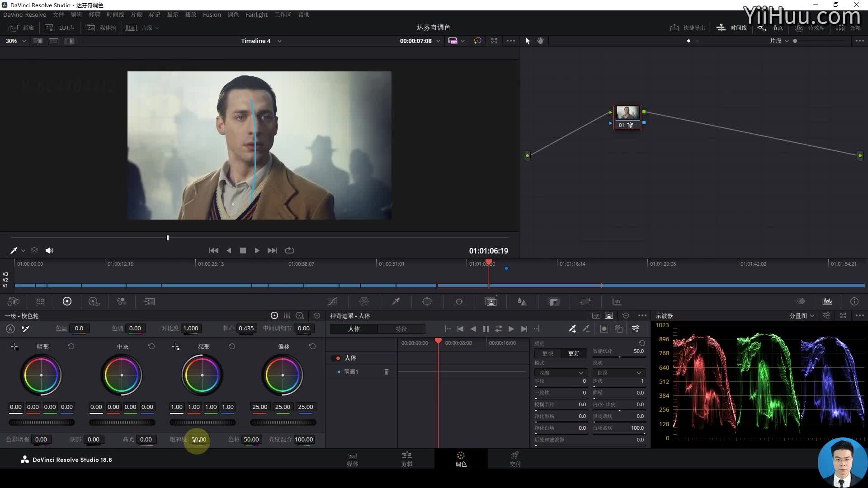Show the Keyframes panel icon
This screenshot has height=488, width=868.
pyautogui.click(x=801, y=301)
